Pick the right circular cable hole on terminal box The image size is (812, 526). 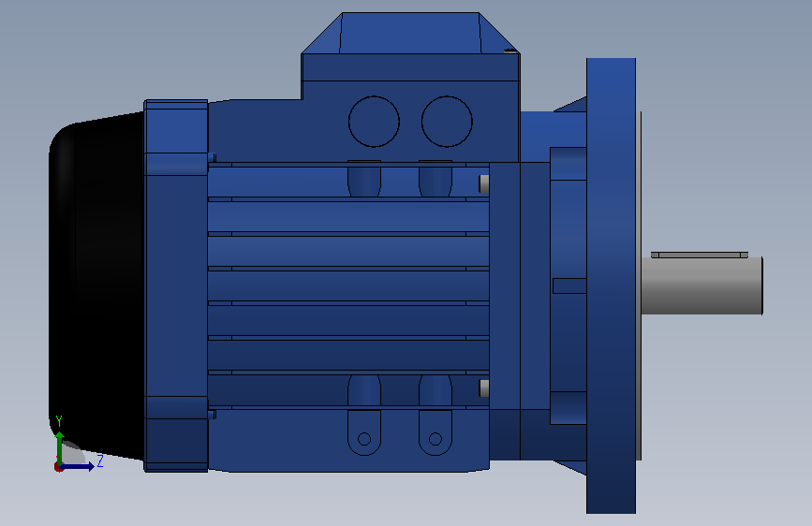447,122
